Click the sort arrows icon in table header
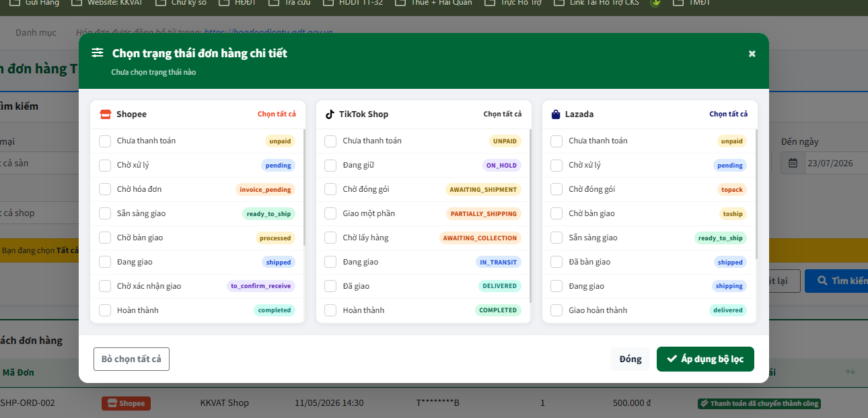This screenshot has width=868, height=418. point(851,372)
